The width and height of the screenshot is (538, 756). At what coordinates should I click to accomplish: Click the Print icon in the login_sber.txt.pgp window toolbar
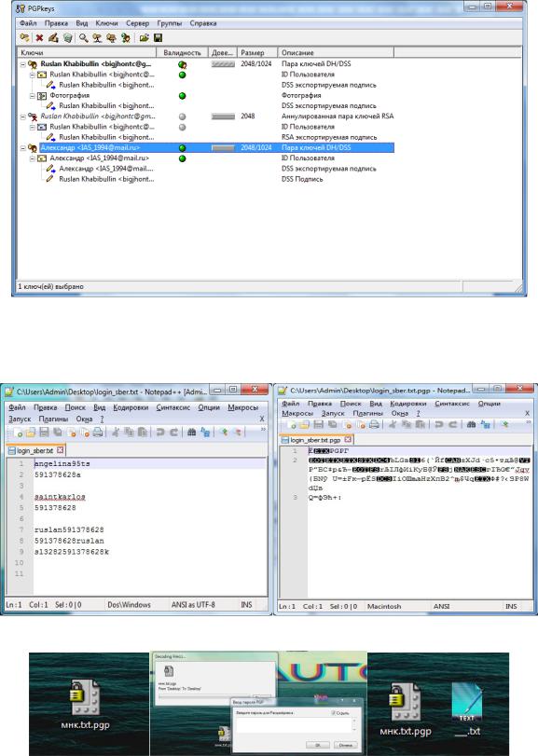click(x=374, y=424)
